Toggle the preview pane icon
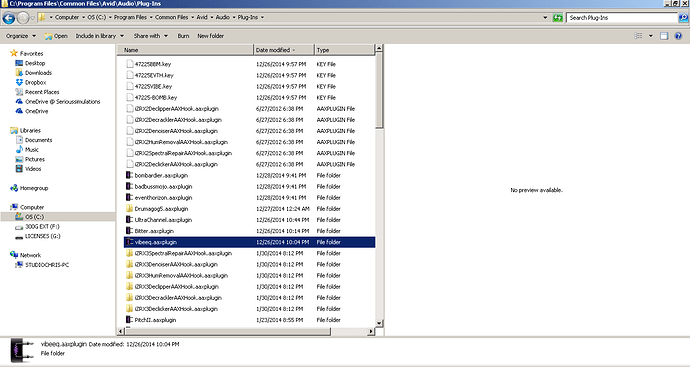690x367 pixels. 664,36
